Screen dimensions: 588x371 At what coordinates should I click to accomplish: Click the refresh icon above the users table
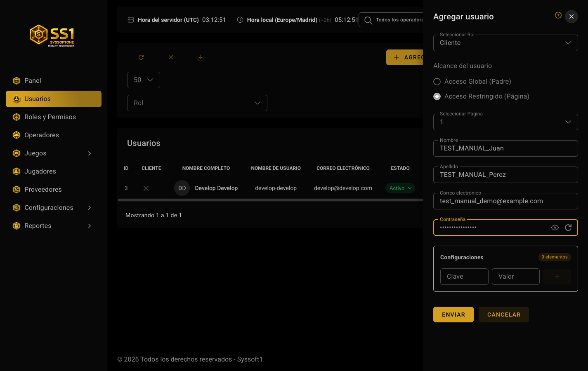pyautogui.click(x=141, y=57)
